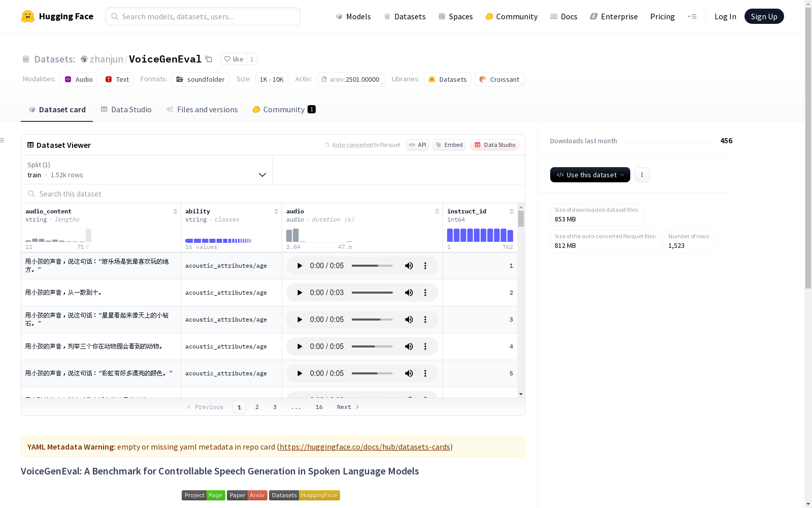Focus the Search models, datasets, users field
The height and width of the screenshot is (508, 812).
[x=203, y=16]
